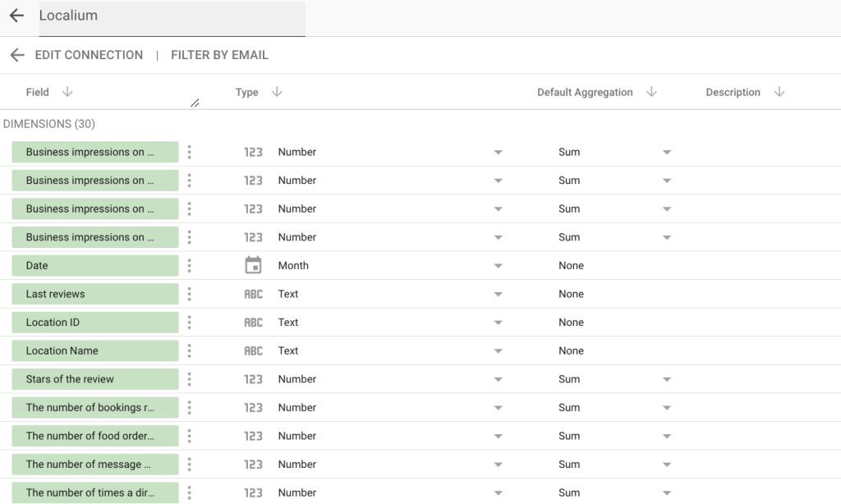
Task: Select the Location Name field chip
Action: (x=95, y=351)
